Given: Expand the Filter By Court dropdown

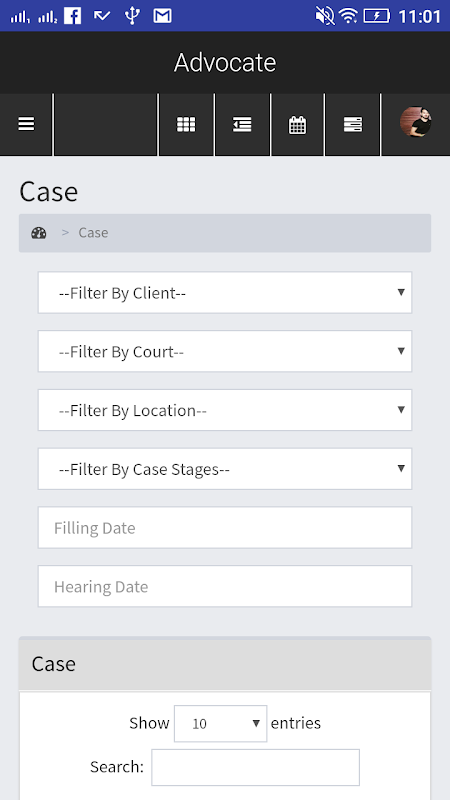Looking at the screenshot, I should 225,352.
